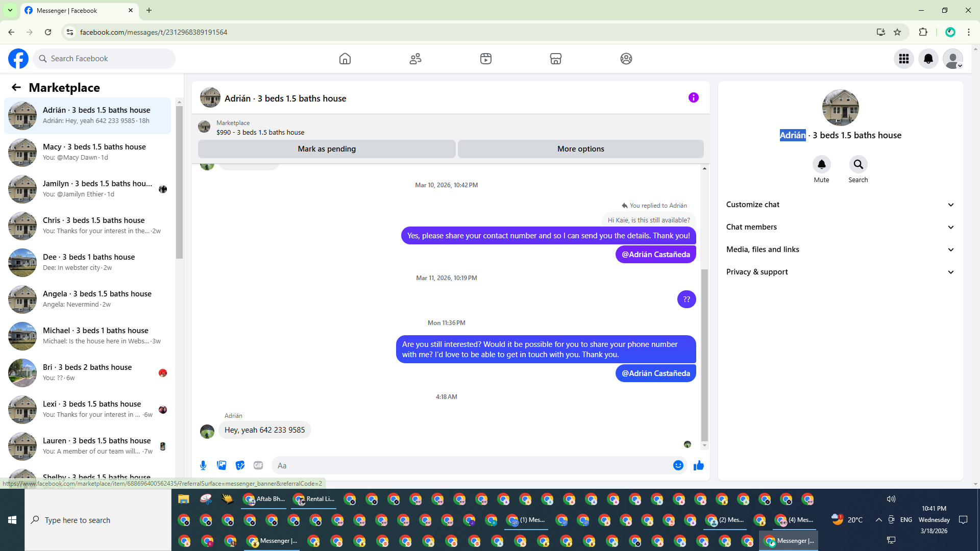The height and width of the screenshot is (551, 980).
Task: Expand Media, files and links
Action: pyautogui.click(x=840, y=249)
